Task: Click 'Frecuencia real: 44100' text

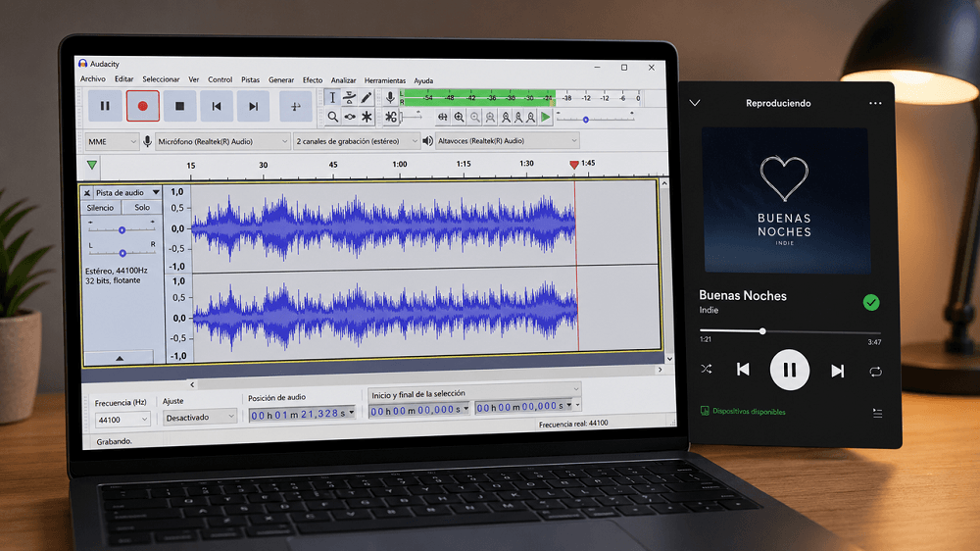Action: pyautogui.click(x=573, y=424)
